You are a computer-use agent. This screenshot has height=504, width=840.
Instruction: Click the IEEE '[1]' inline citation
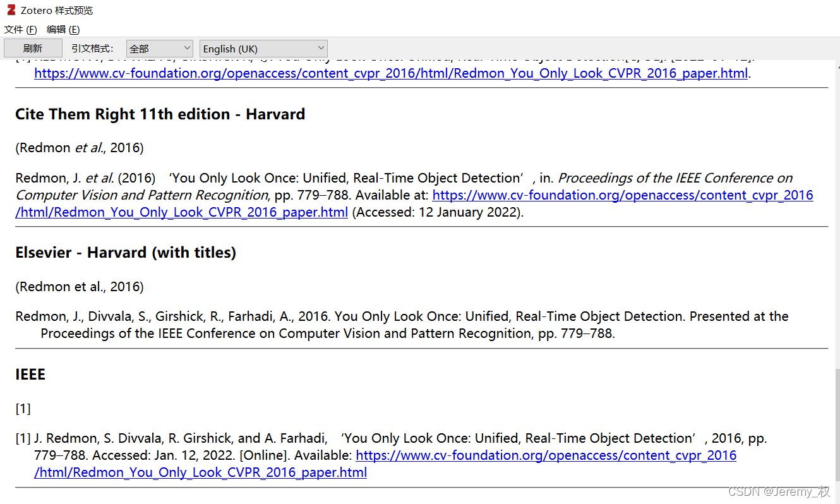[x=23, y=409]
